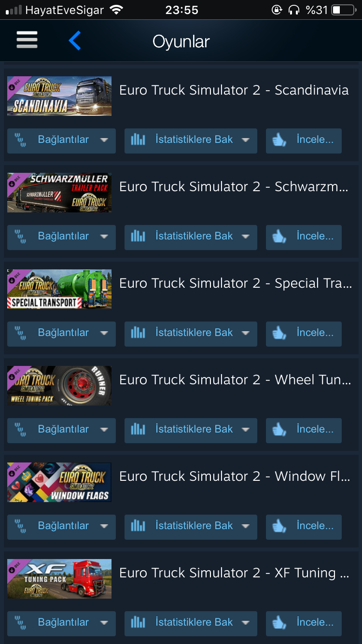Screen dimensions: 362x644
Task: Tap links icon on XF Tuning Pack row
Action: pyautogui.click(x=20, y=623)
